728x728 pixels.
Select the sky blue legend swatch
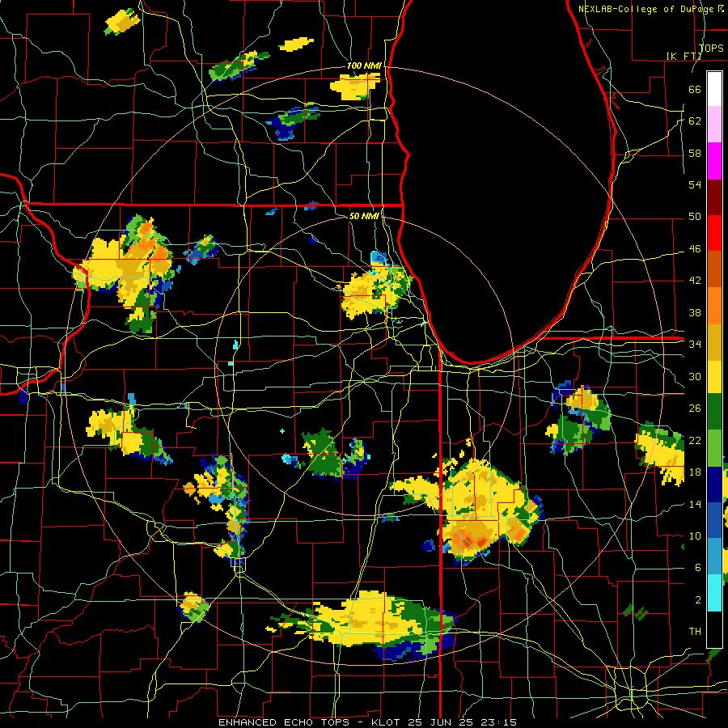click(714, 557)
